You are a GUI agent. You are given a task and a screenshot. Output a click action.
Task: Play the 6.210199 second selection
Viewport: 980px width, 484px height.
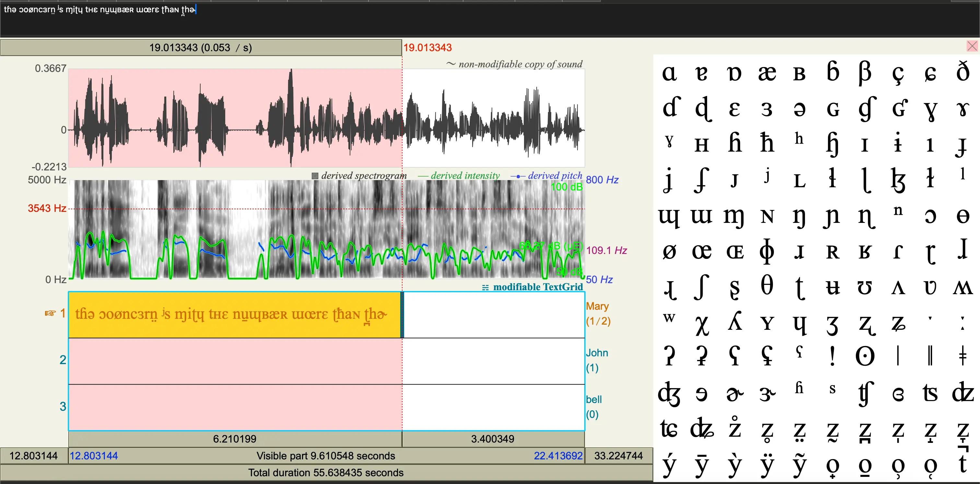point(235,439)
